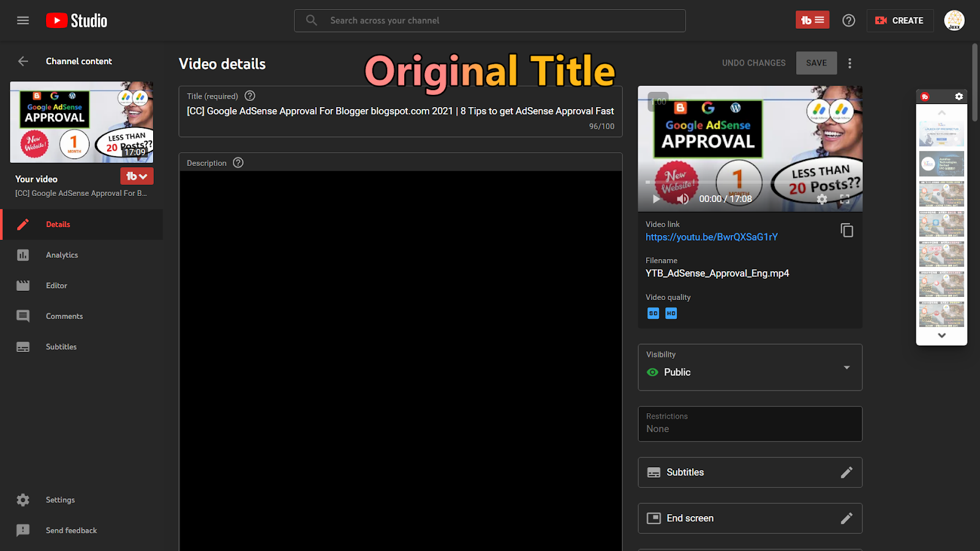Expand the TubeBuddy dropdown beside Your video
Image resolution: width=980 pixels, height=551 pixels.
(x=137, y=176)
